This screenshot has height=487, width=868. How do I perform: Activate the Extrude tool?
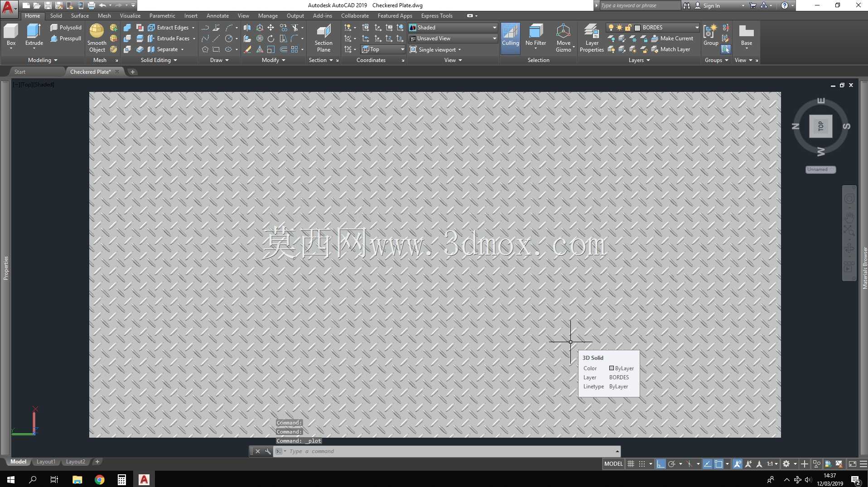[x=34, y=35]
